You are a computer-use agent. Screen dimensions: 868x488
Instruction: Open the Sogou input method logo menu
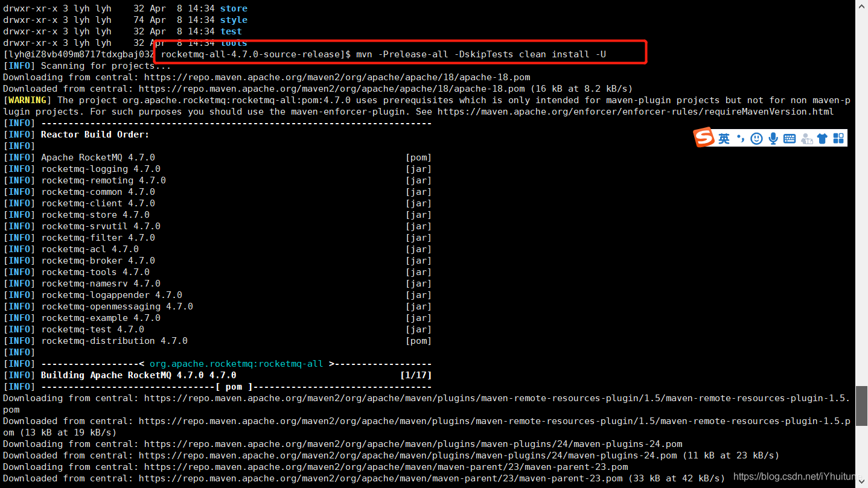pyautogui.click(x=704, y=138)
